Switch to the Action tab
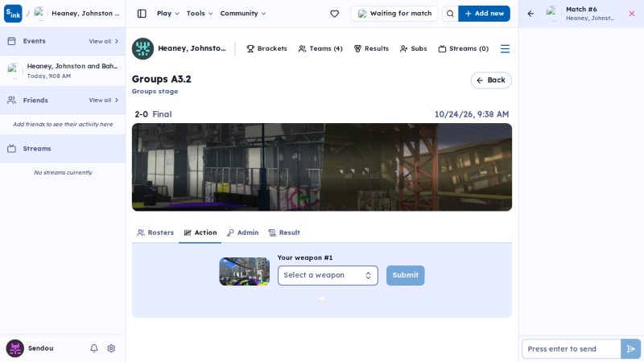Screen dimensions: 644x362 point(200,232)
